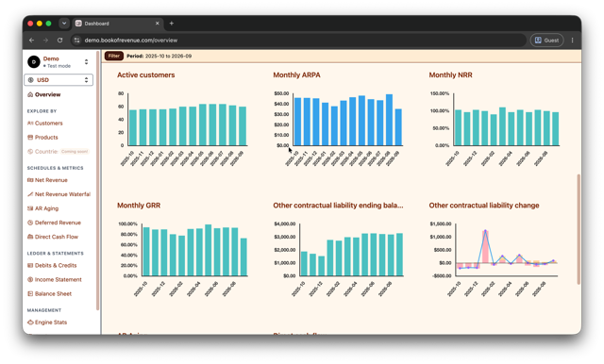Click the Countries globe icon

(30, 152)
